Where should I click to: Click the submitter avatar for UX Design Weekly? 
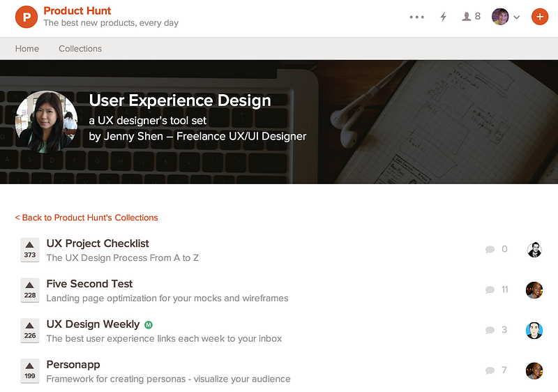click(x=534, y=331)
